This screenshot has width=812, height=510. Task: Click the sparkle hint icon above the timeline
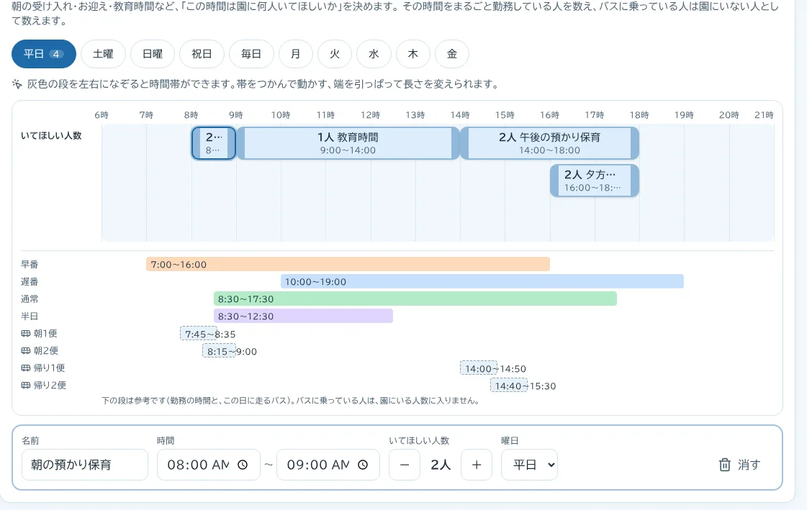pyautogui.click(x=17, y=83)
